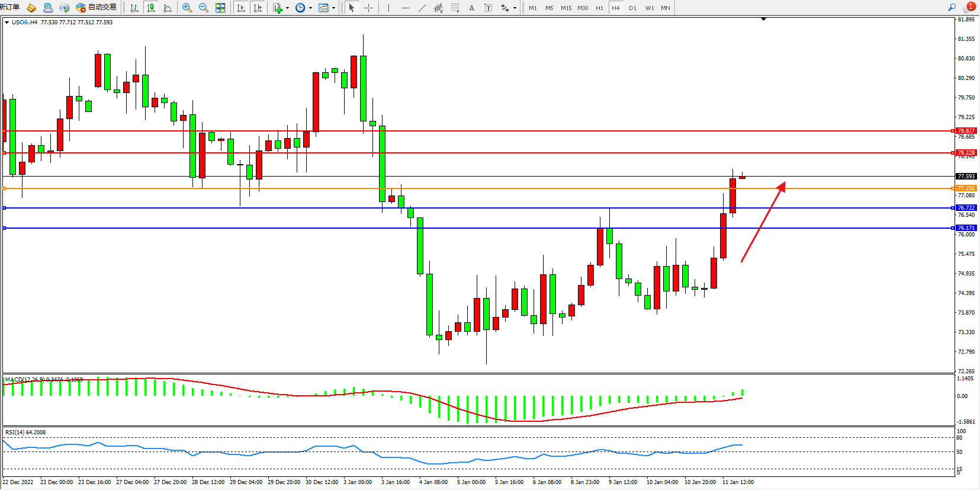Switch chart to candlestick mode
The width and height of the screenshot is (980, 490).
pos(151,8)
